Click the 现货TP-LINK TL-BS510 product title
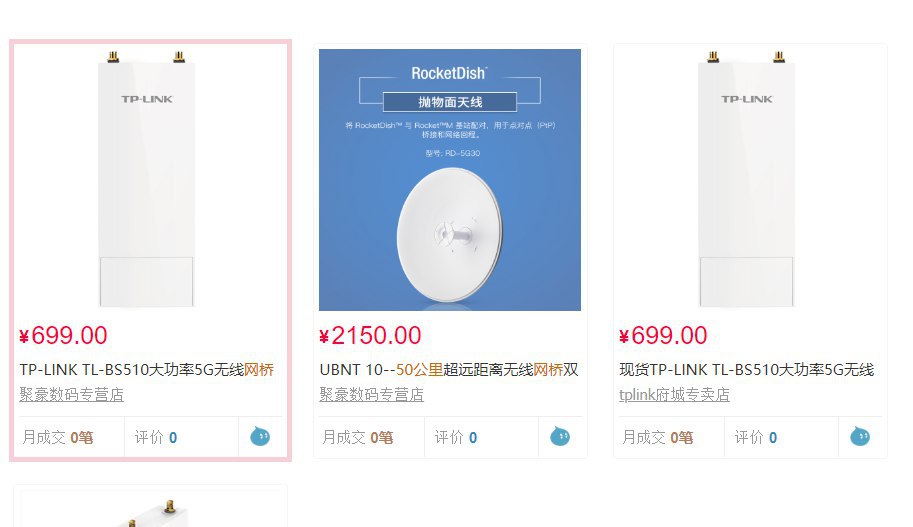The width and height of the screenshot is (913, 527). click(x=746, y=370)
